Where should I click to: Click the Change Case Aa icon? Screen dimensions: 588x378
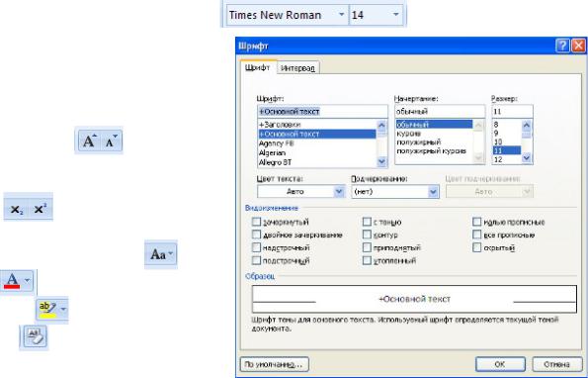coord(157,254)
